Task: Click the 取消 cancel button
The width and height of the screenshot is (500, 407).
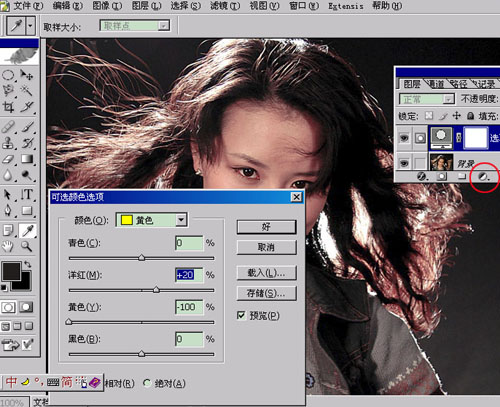Action: (266, 247)
